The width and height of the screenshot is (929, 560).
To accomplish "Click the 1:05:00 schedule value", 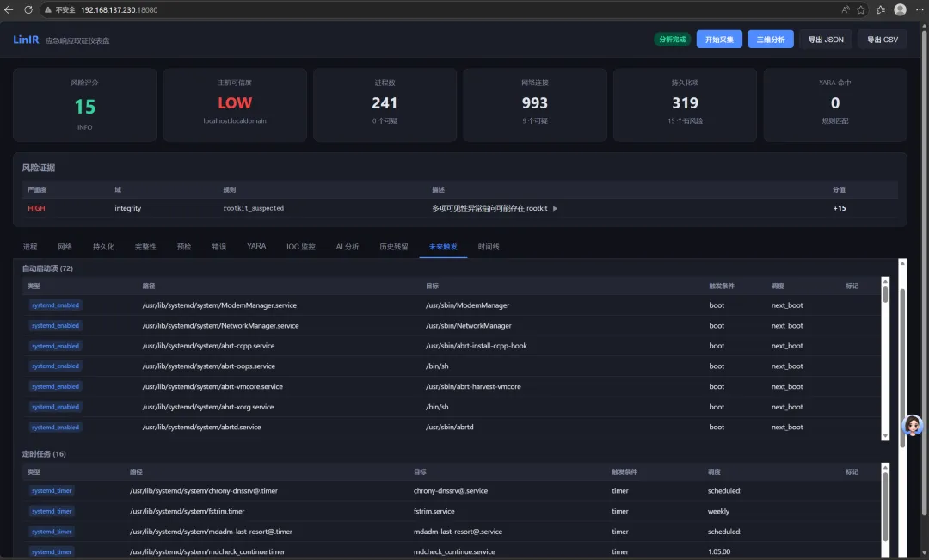I will [x=718, y=551].
